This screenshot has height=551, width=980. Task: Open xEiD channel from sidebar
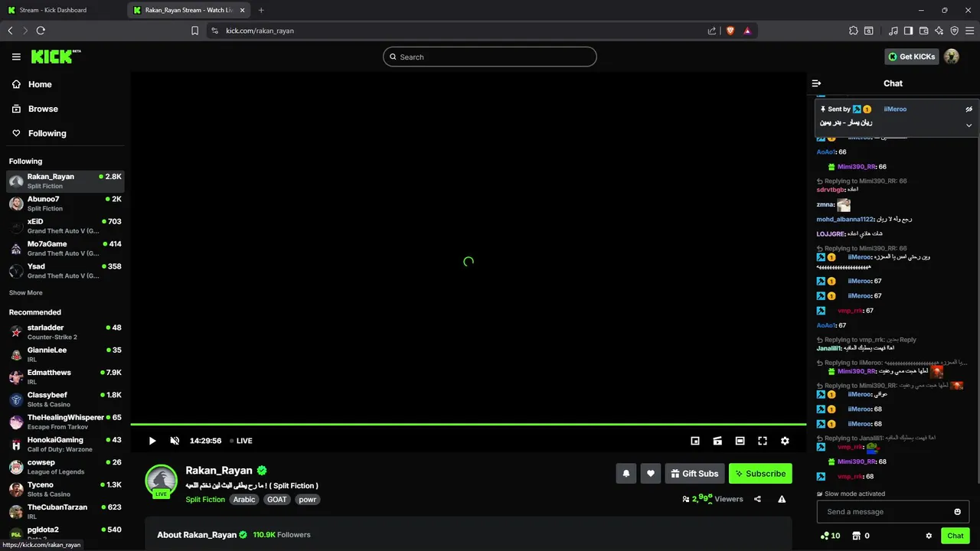[x=65, y=226]
